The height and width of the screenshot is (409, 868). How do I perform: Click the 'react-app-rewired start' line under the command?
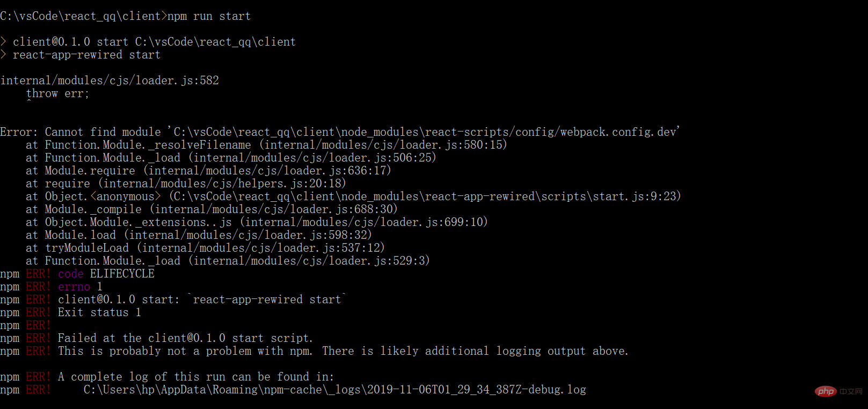[86, 55]
